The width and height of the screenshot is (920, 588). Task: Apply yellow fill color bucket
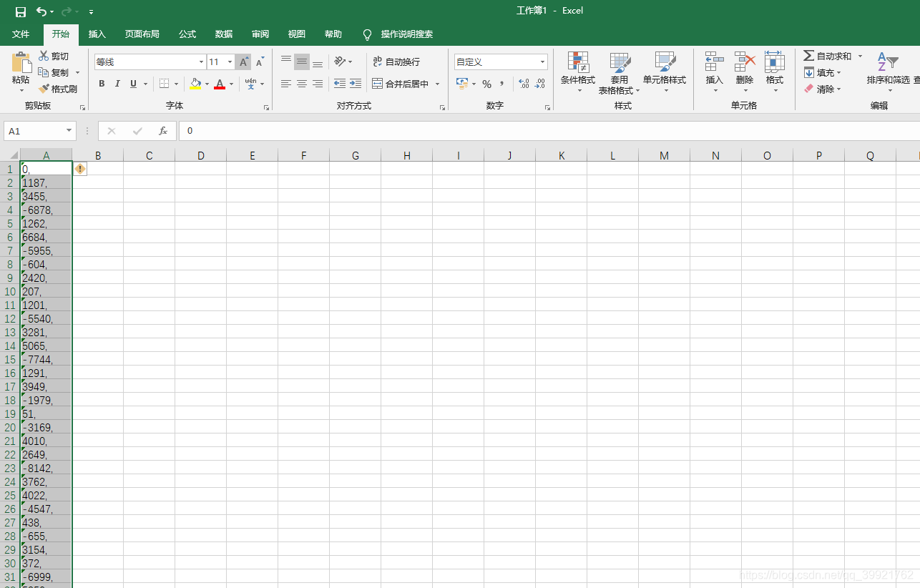click(x=196, y=84)
